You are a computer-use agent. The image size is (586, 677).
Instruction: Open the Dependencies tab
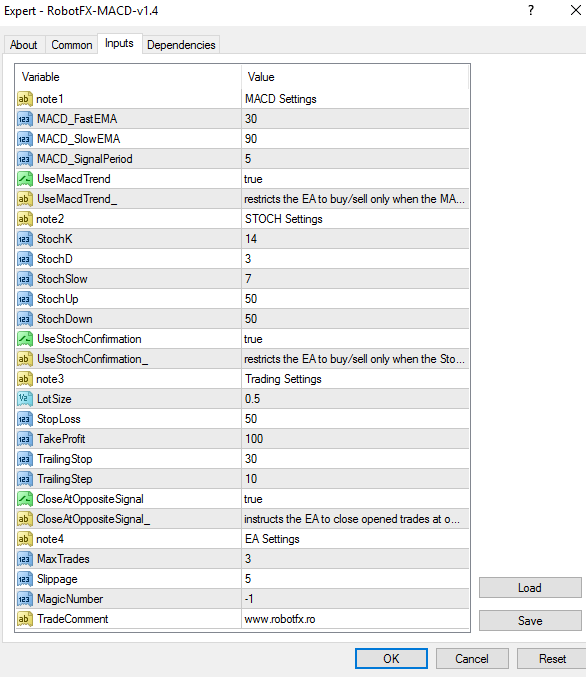pyautogui.click(x=181, y=45)
